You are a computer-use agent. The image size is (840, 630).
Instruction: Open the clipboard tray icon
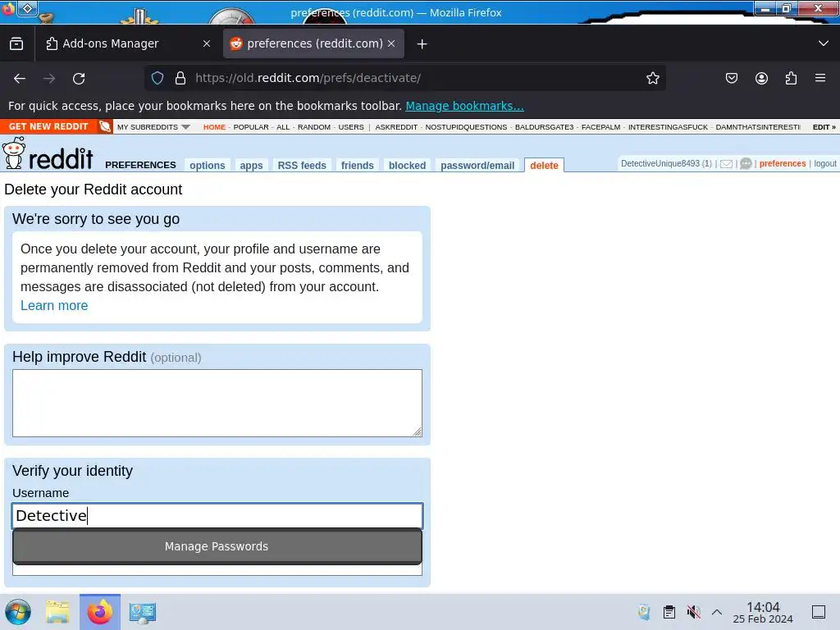click(669, 612)
